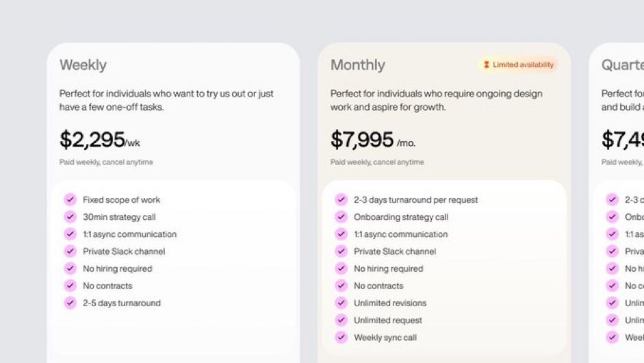Screen dimensions: 644x363
Task: Click checkmark icon beside Fixed scope of work
Action: coord(70,199)
